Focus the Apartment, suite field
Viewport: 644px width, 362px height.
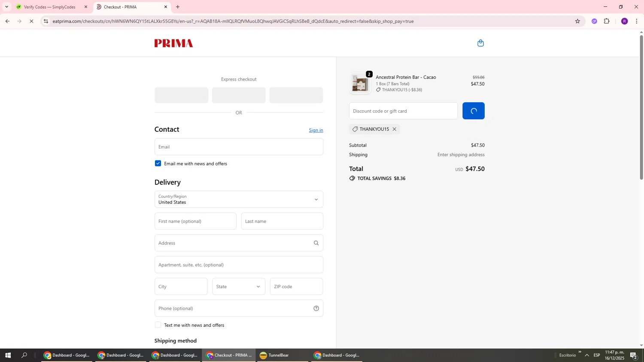pos(239,265)
